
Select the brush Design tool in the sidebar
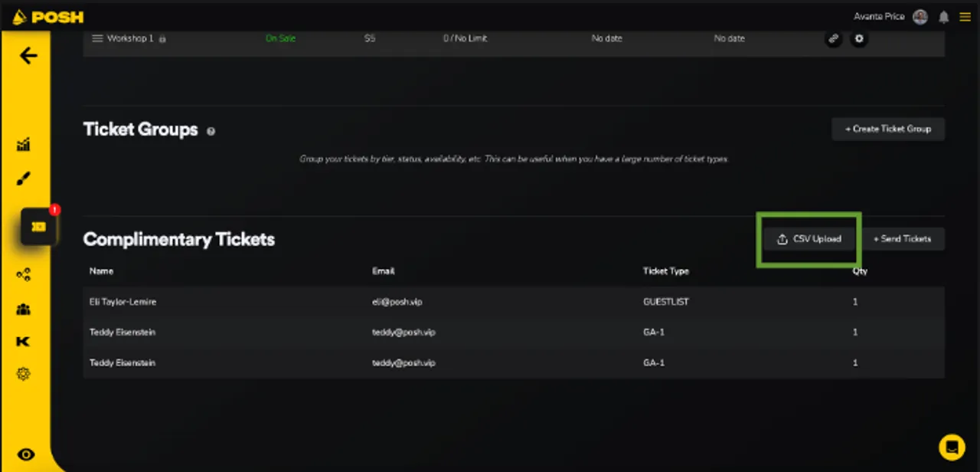(23, 178)
